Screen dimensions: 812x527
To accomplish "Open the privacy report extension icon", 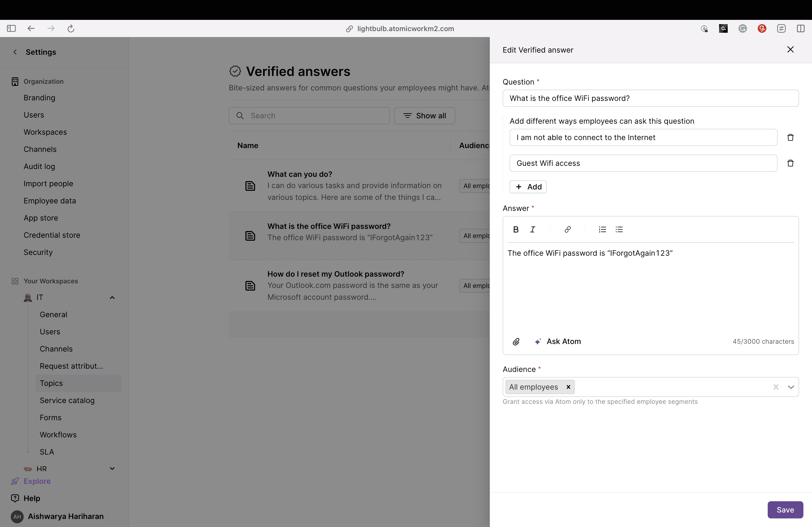I will point(704,29).
